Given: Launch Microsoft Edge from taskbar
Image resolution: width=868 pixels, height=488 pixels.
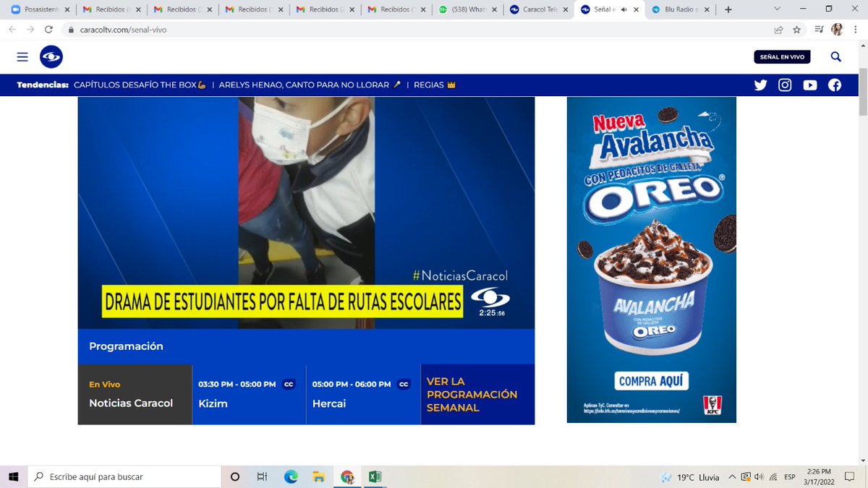Looking at the screenshot, I should coord(291,476).
